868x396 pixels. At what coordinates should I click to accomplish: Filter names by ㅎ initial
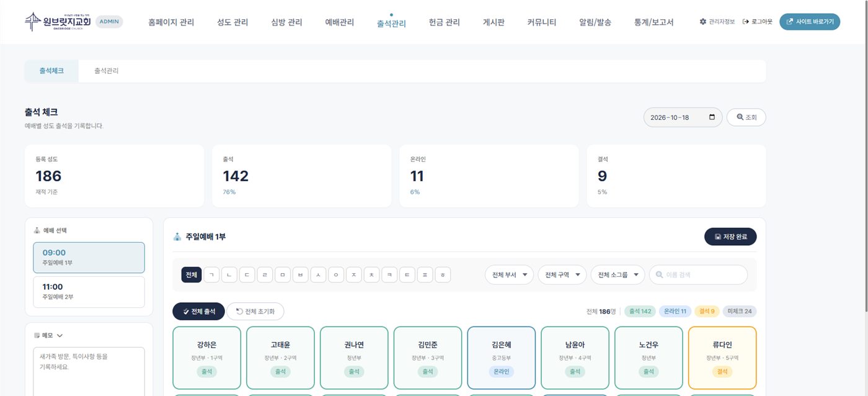pyautogui.click(x=443, y=275)
